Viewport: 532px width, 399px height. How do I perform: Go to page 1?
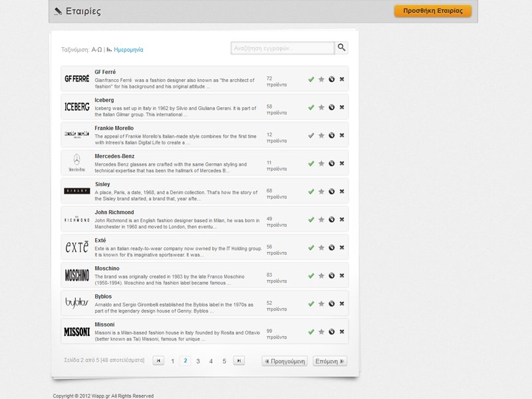(x=172, y=361)
